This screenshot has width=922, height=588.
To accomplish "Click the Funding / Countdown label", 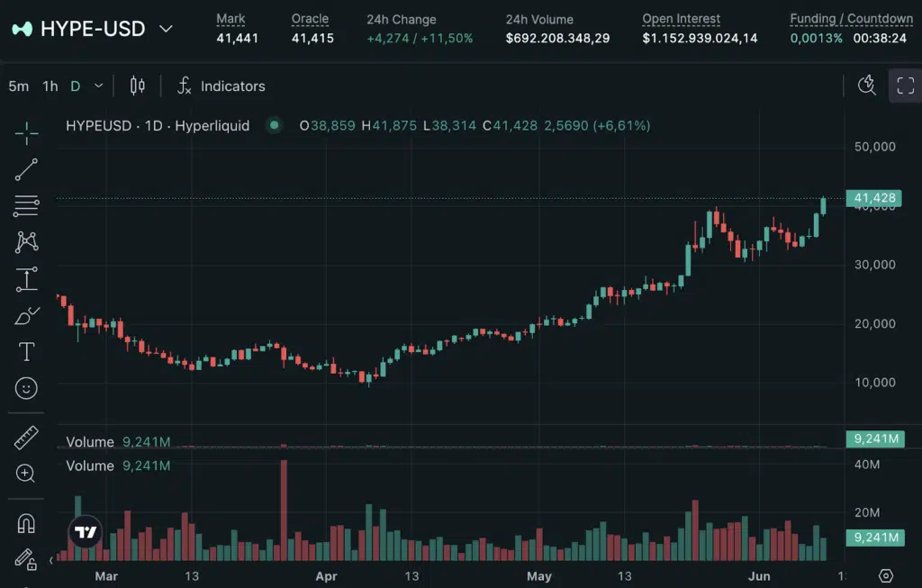I will [x=851, y=19].
